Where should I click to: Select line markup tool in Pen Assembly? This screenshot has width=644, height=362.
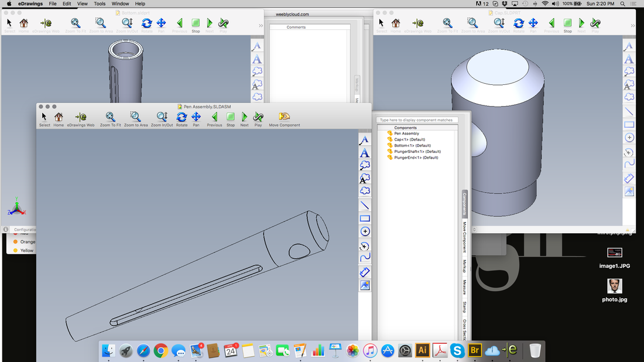pos(364,206)
